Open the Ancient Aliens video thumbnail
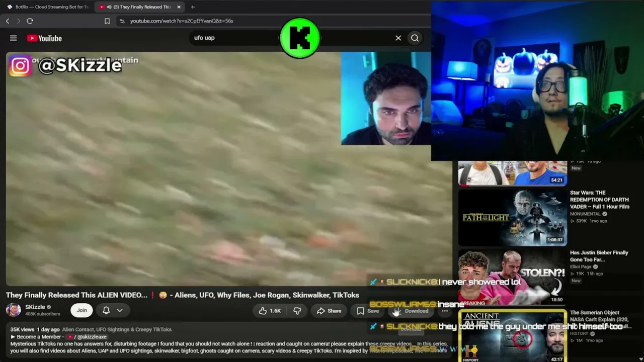This screenshot has width=644, height=362. (512, 335)
